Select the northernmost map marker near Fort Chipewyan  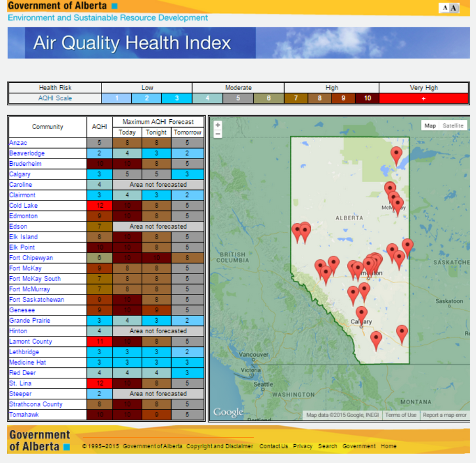pos(396,156)
